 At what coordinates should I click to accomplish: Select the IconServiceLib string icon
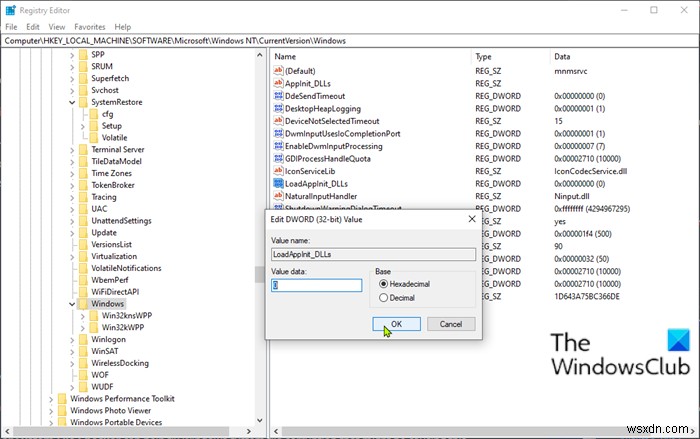tap(278, 171)
